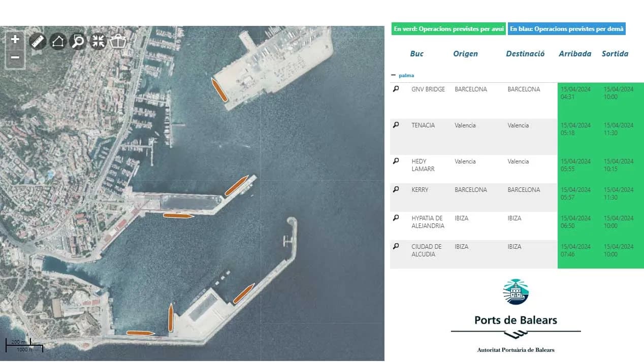The width and height of the screenshot is (644, 362).
Task: Click the TENACIA vessel name
Action: 423,125
